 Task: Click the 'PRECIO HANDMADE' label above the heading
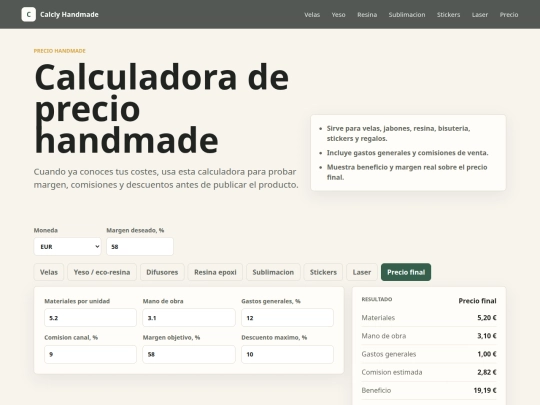point(60,51)
